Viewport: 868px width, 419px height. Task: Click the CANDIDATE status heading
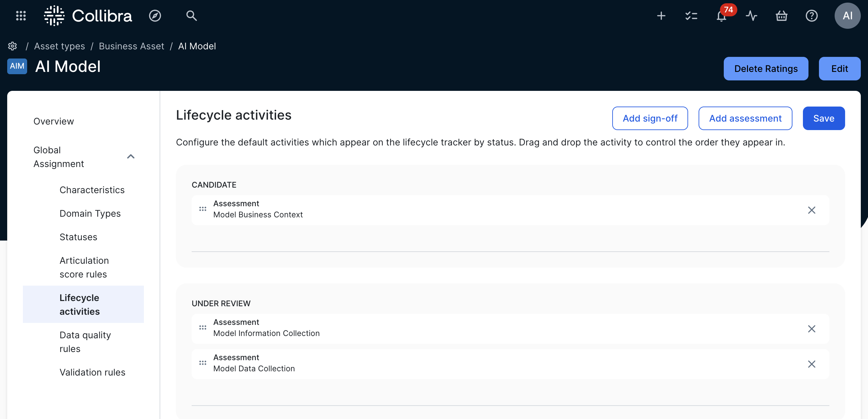pos(214,185)
